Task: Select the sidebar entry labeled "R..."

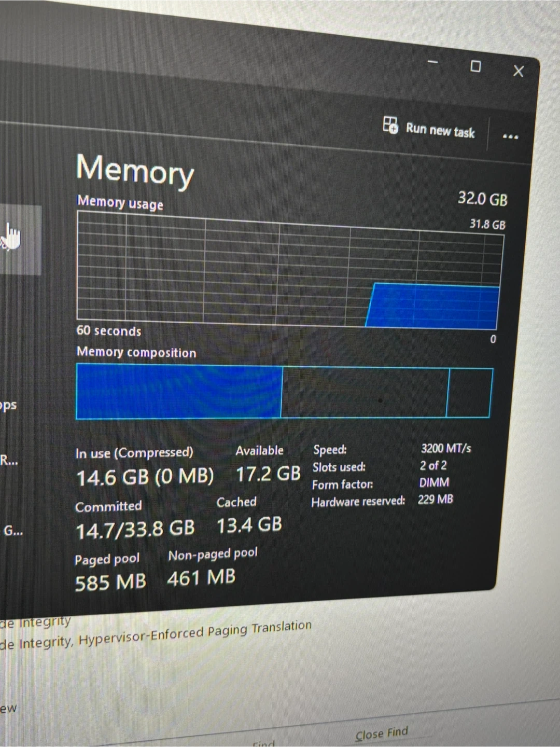Action: coord(9,460)
